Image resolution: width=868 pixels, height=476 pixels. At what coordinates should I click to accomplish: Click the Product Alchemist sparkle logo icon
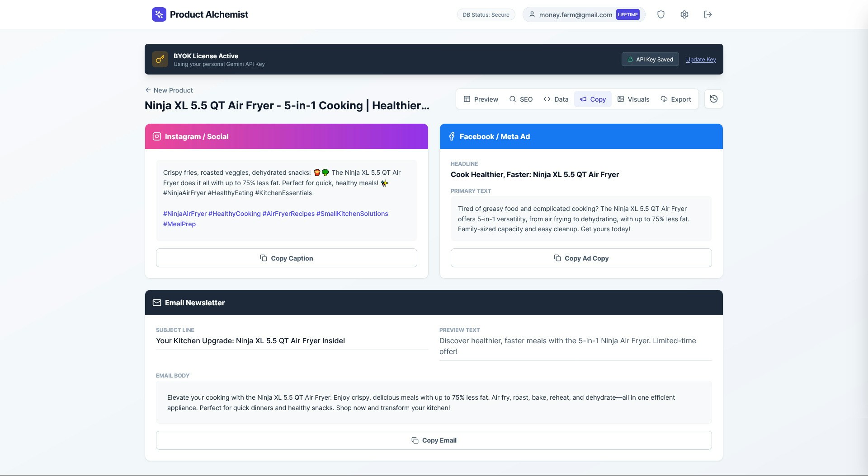tap(159, 14)
